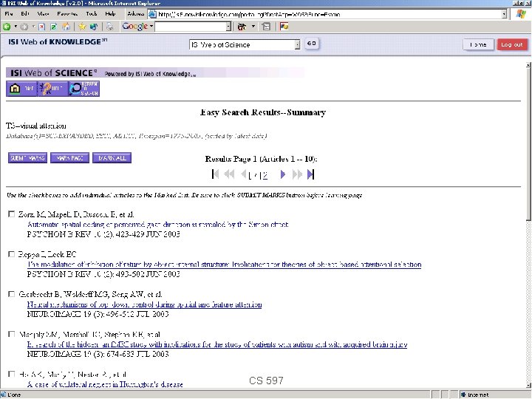
Task: Click the SUBMIT MARKS button
Action: pos(27,158)
